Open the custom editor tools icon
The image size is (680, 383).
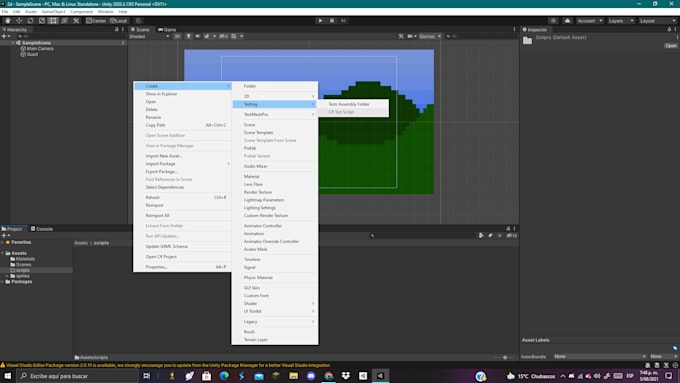(x=76, y=21)
